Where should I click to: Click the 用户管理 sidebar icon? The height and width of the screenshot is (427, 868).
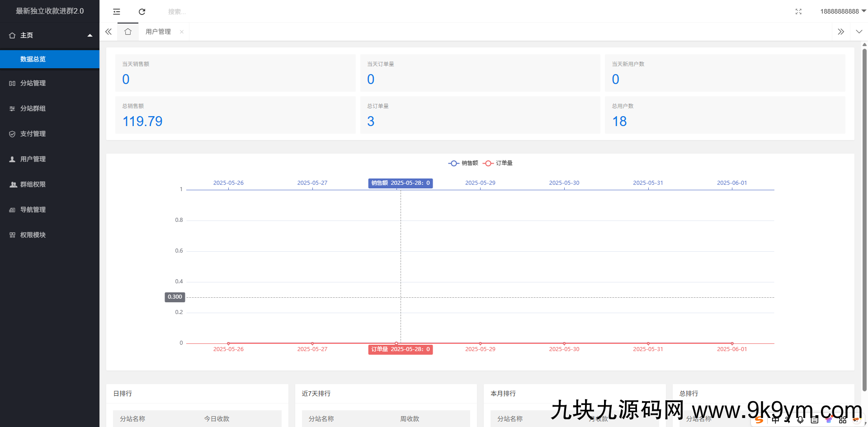coord(12,159)
